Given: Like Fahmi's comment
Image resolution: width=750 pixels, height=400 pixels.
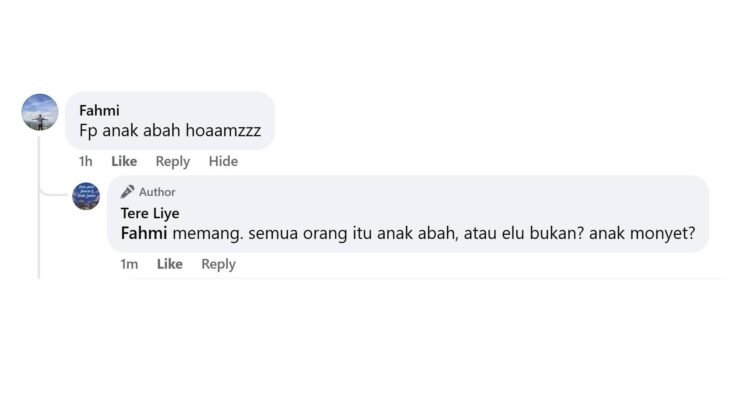Looking at the screenshot, I should click(124, 161).
